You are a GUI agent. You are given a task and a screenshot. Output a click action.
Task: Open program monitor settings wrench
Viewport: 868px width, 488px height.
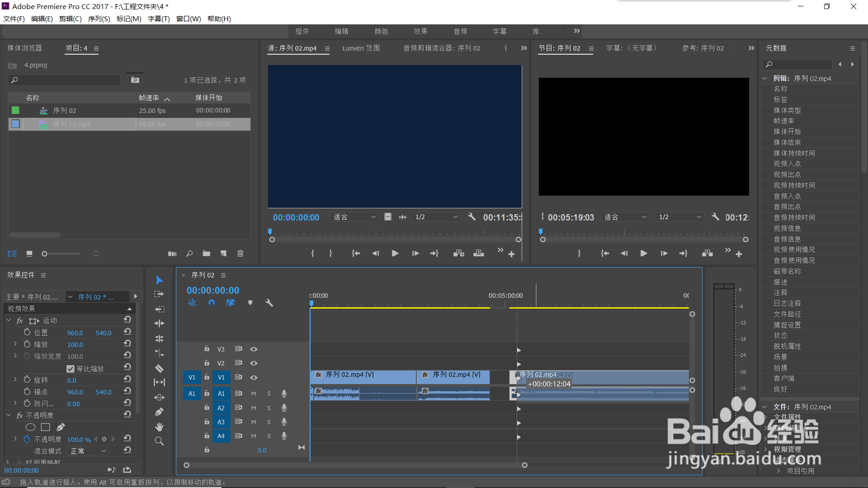tap(715, 217)
